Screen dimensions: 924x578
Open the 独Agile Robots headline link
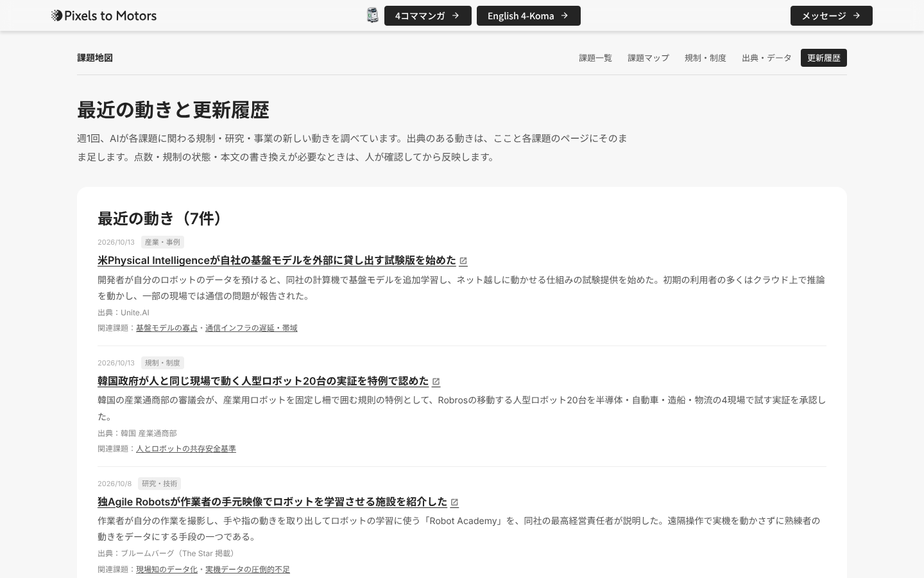click(x=272, y=502)
